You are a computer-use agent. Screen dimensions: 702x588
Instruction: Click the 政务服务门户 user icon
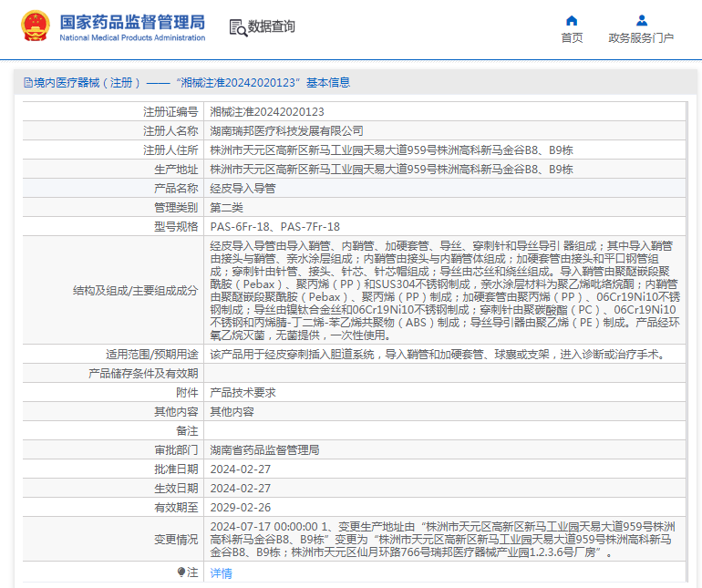[642, 21]
